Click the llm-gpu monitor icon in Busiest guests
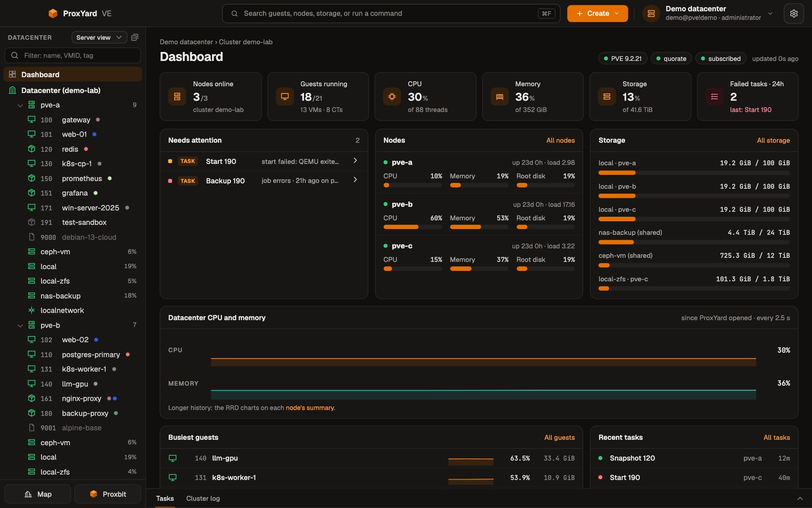The image size is (812, 508). click(172, 458)
